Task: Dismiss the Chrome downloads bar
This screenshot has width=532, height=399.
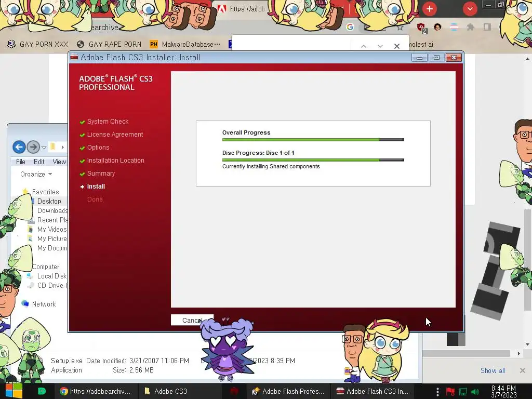Action: (523, 370)
